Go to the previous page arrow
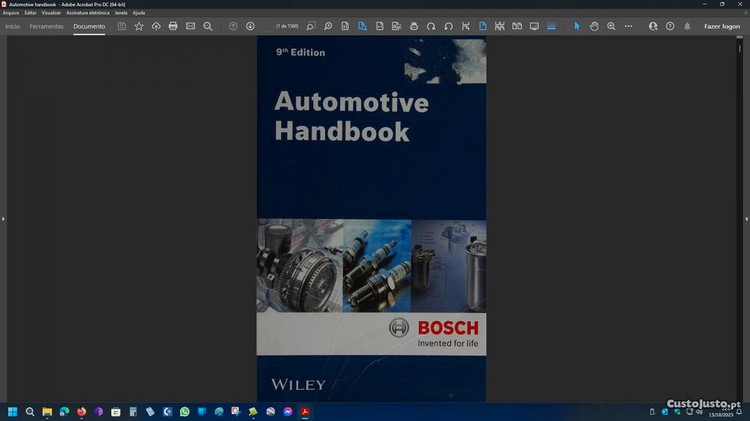The image size is (750, 421). click(233, 26)
